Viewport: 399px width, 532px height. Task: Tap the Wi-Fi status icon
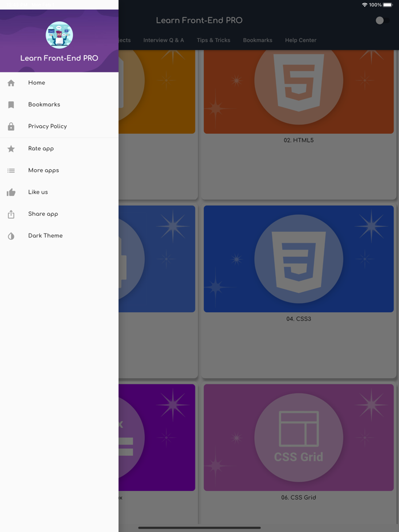point(364,5)
